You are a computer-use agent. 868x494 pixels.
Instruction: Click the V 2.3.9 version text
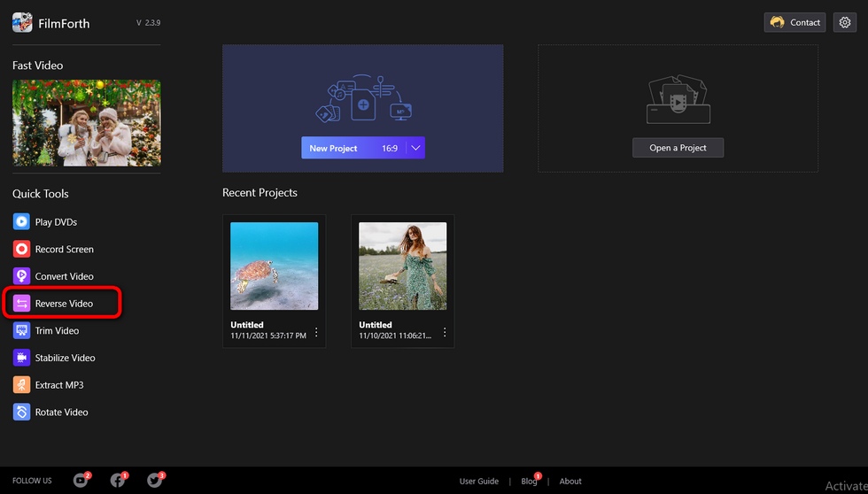[x=149, y=23]
